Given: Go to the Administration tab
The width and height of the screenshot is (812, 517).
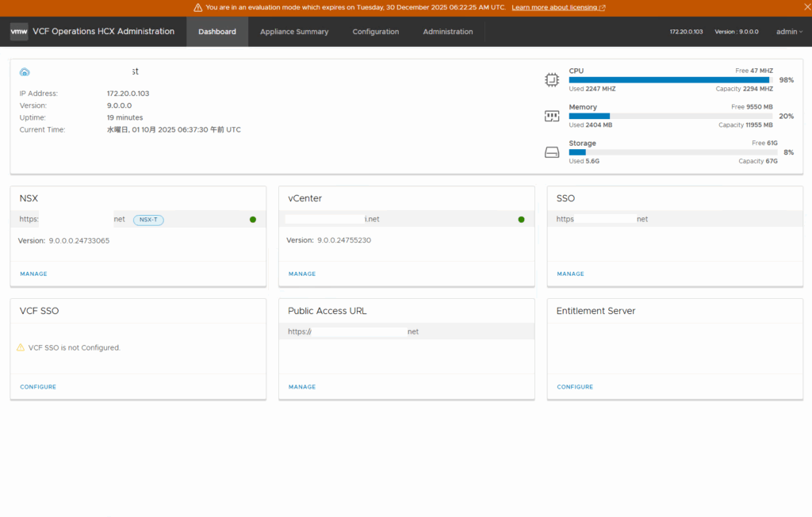Looking at the screenshot, I should click(x=448, y=32).
